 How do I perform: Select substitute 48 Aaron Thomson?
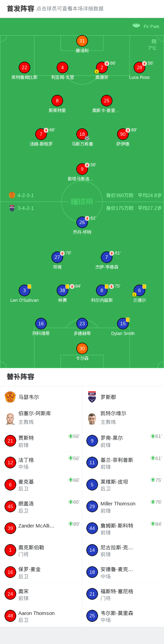click(x=41, y=616)
